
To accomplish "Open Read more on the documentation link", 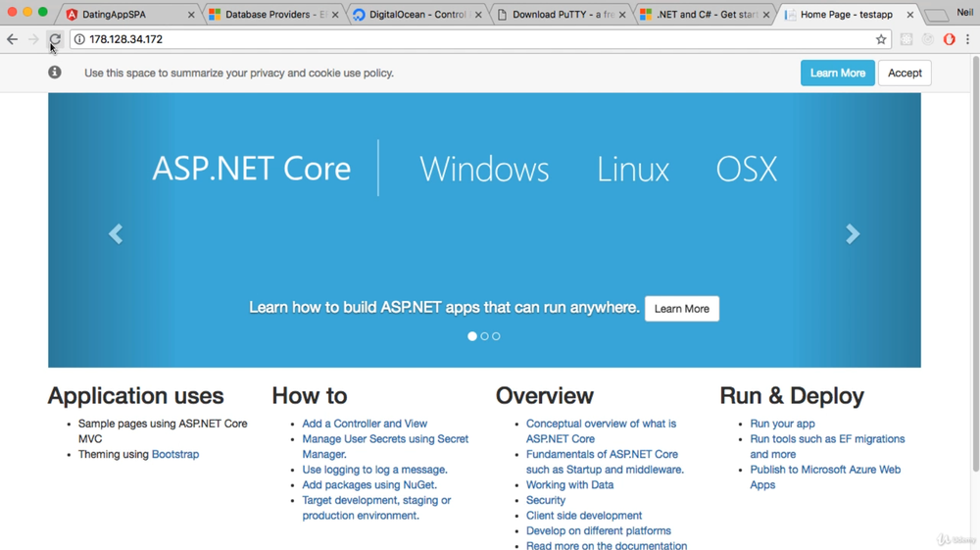I will click(x=607, y=545).
